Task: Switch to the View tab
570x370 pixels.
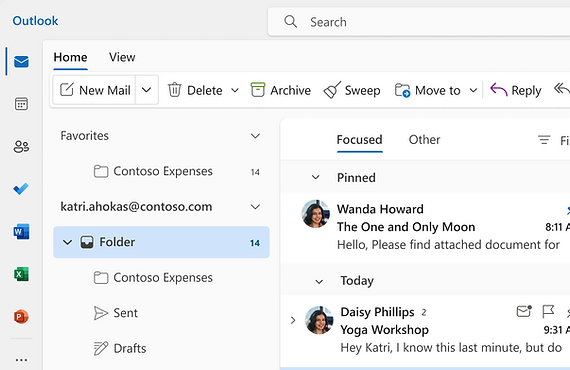Action: pos(122,57)
